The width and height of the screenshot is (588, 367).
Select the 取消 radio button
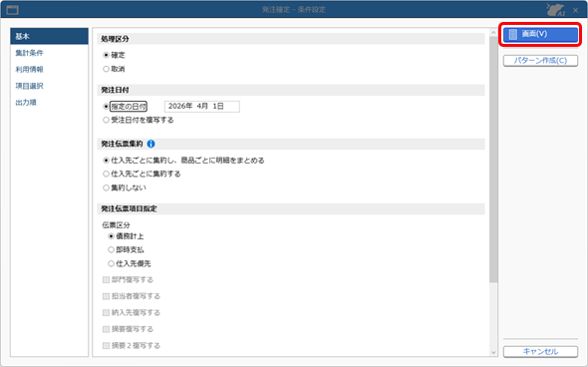[106, 69]
